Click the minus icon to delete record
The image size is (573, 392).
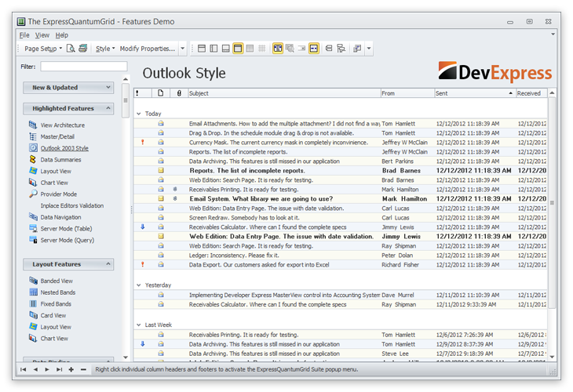click(x=83, y=369)
